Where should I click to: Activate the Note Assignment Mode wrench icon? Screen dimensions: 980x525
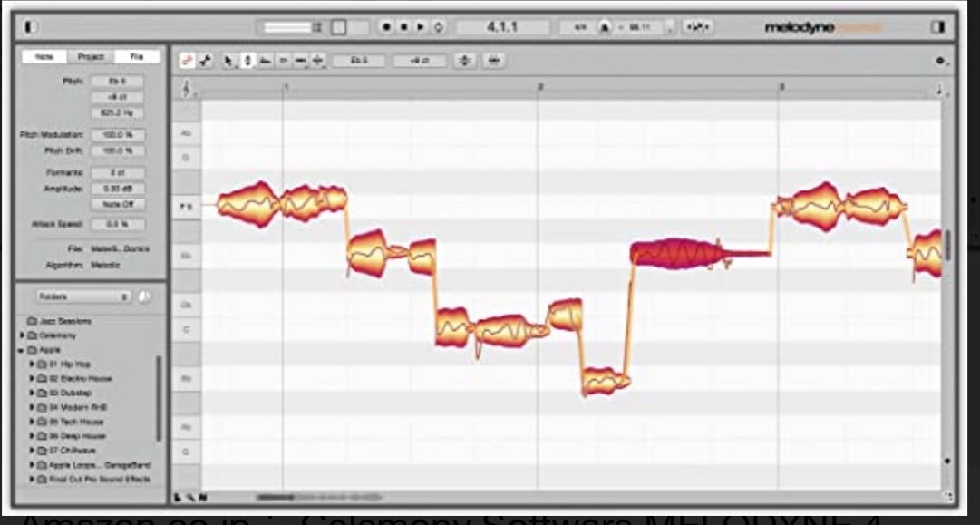(204, 61)
